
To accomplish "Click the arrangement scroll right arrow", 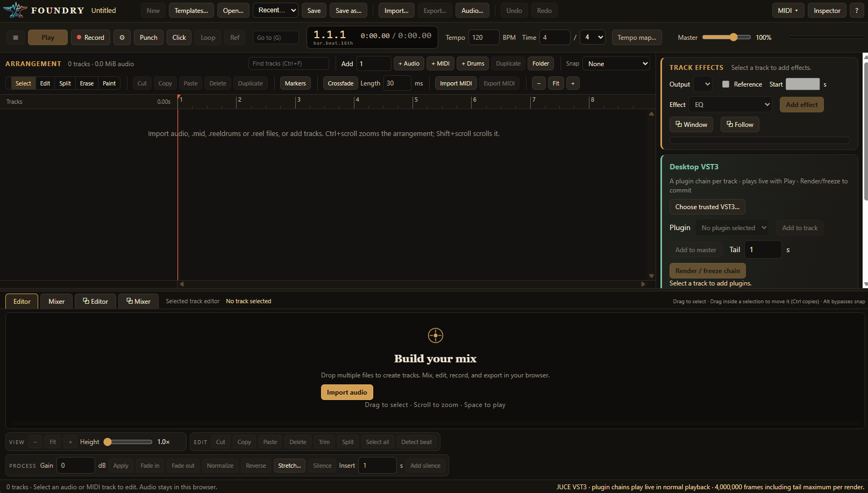I will pyautogui.click(x=643, y=284).
